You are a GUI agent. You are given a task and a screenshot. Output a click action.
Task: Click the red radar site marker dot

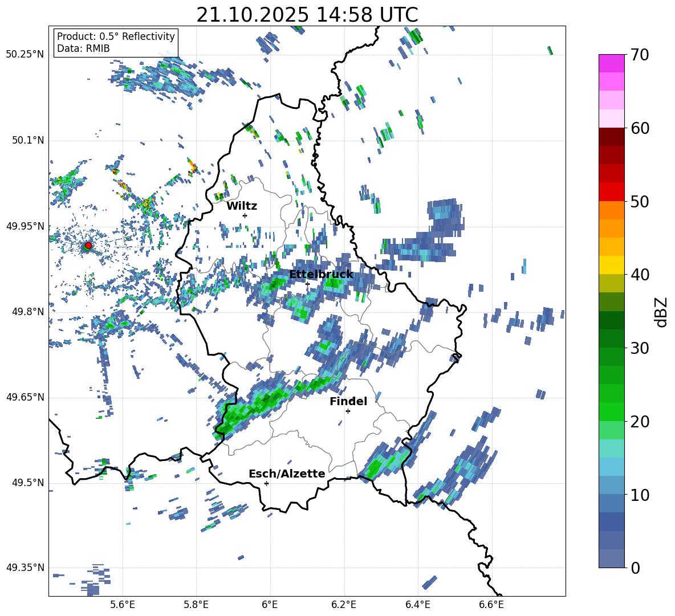tap(88, 246)
